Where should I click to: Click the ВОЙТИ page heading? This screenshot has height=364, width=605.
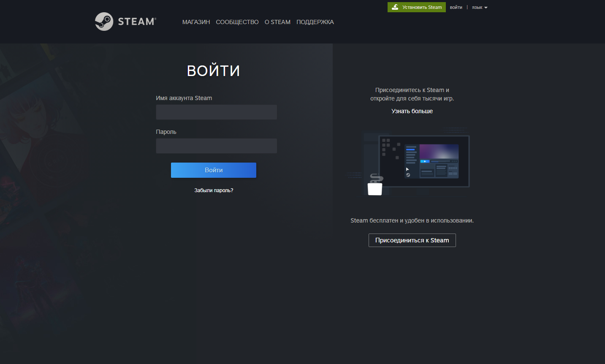point(214,71)
